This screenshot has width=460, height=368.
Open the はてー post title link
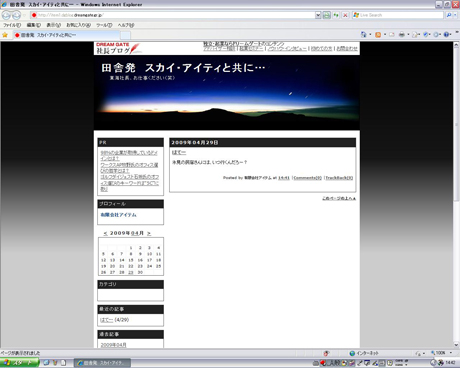(x=179, y=152)
